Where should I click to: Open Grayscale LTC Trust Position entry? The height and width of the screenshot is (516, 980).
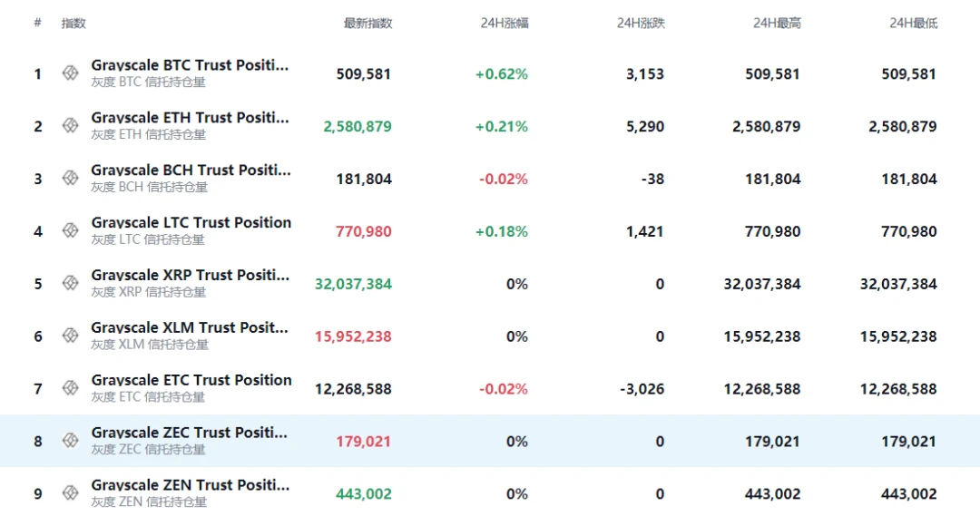click(191, 223)
